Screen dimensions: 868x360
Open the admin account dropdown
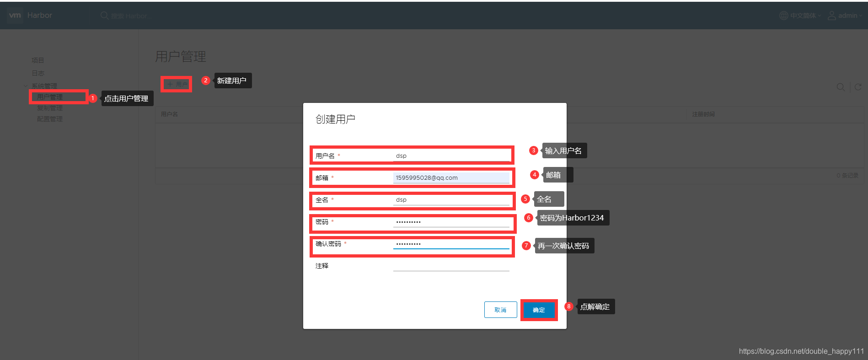click(850, 16)
